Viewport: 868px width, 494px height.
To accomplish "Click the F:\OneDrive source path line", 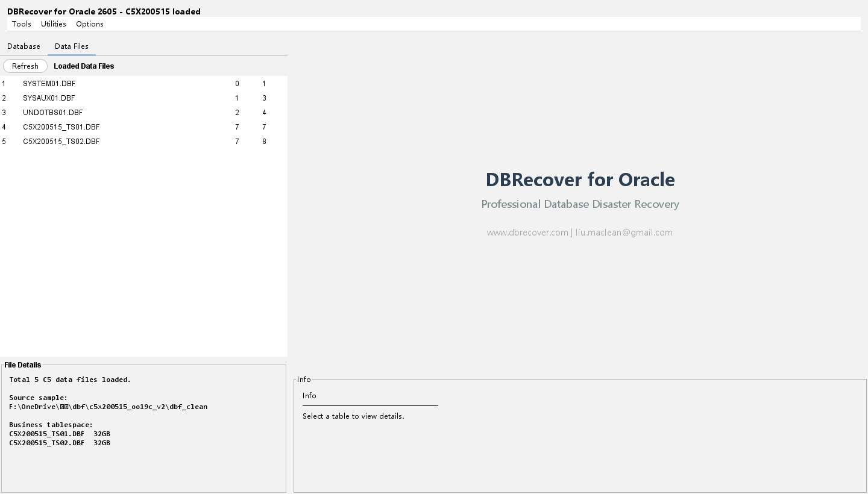I will click(x=108, y=407).
